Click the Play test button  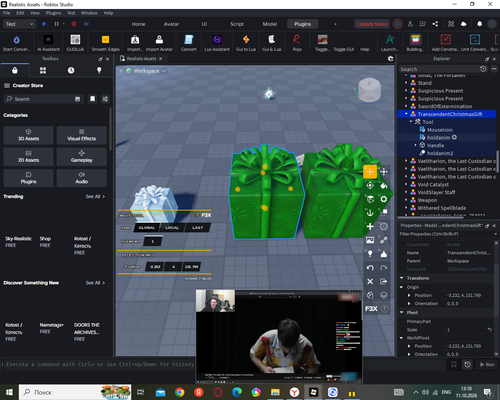44,24
